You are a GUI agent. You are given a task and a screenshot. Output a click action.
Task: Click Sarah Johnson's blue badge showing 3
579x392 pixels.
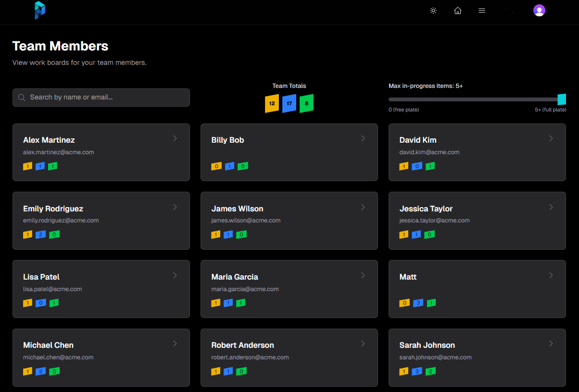coord(417,371)
